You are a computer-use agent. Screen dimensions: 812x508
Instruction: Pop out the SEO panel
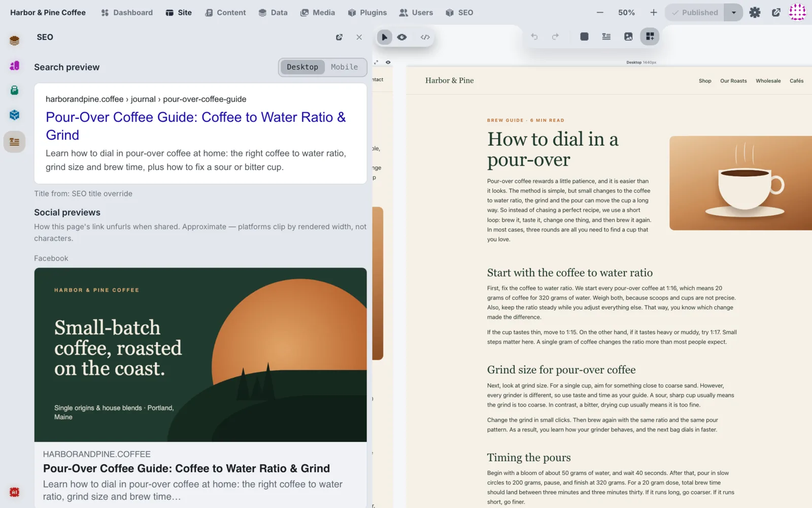339,37
